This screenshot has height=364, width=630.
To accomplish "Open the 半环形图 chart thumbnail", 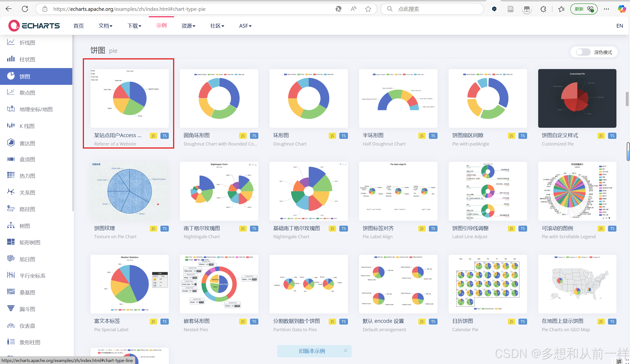I will point(398,98).
